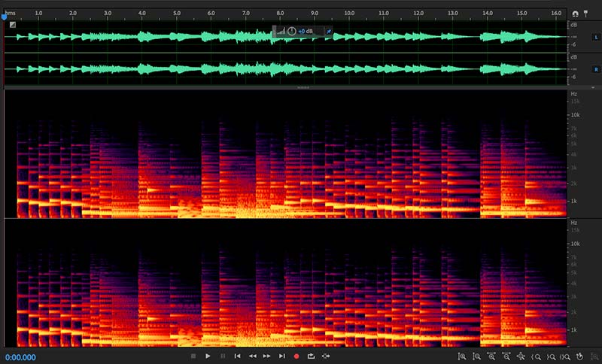The image size is (602, 364).
Task: Click zoom reset icon with circular arrow
Action: point(580,356)
